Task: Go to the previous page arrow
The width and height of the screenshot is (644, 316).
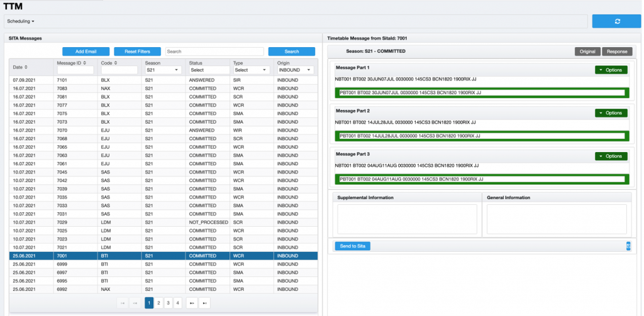Action: [135, 303]
